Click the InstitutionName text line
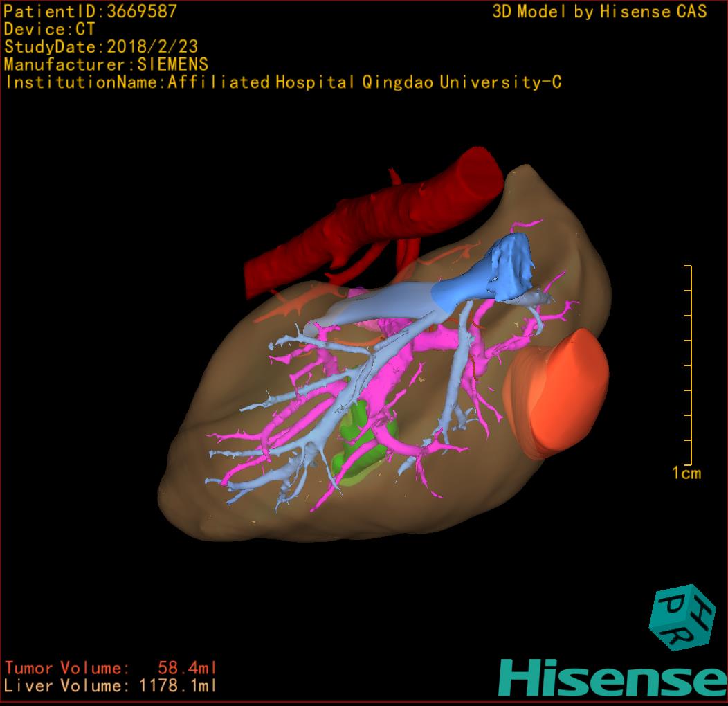This screenshot has width=728, height=706. pyautogui.click(x=282, y=82)
